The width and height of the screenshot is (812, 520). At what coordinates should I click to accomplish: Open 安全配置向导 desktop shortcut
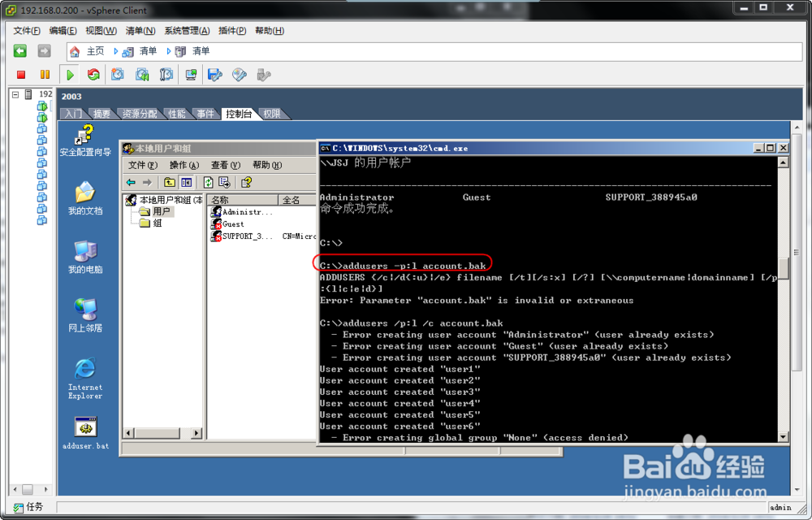pyautogui.click(x=85, y=141)
